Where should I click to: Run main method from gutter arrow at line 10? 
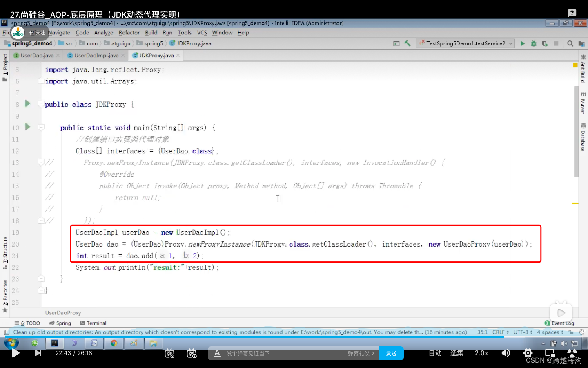[x=28, y=127]
